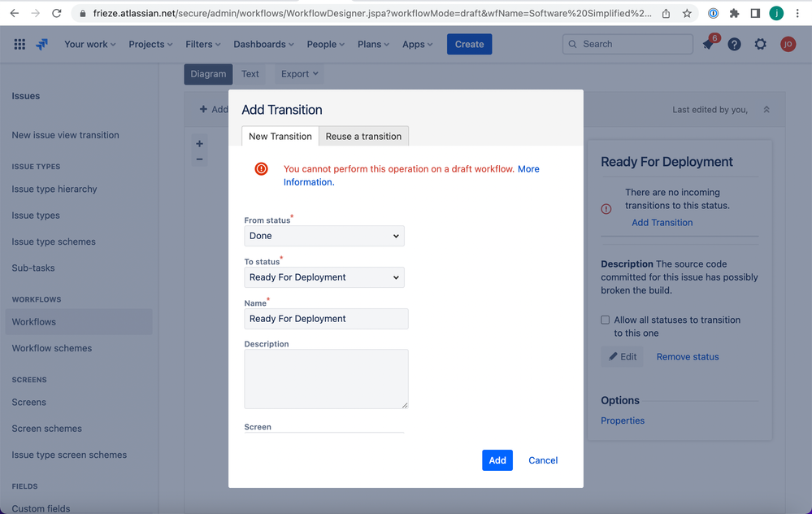Image resolution: width=812 pixels, height=514 pixels.
Task: Click the warning icon beside no incoming transitions
Action: [x=606, y=209]
